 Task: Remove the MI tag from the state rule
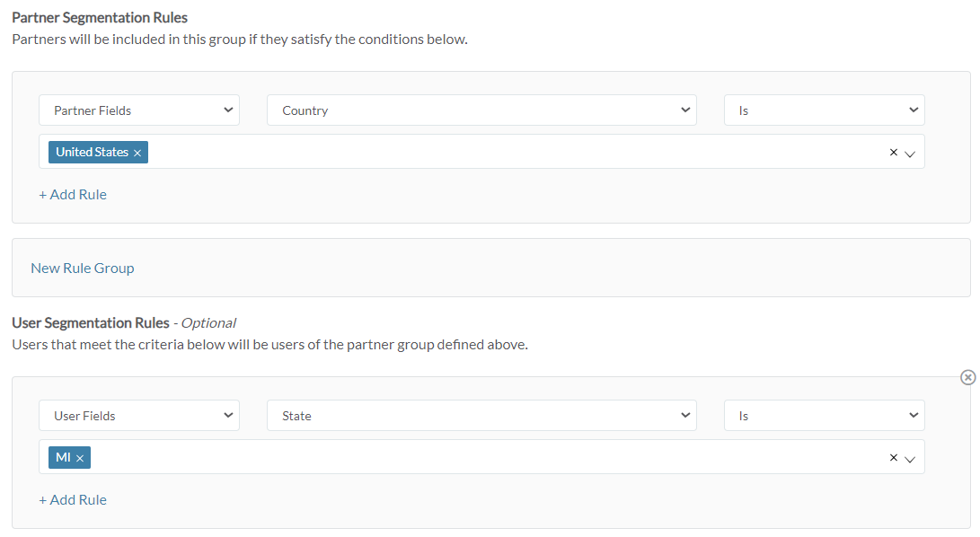point(81,457)
